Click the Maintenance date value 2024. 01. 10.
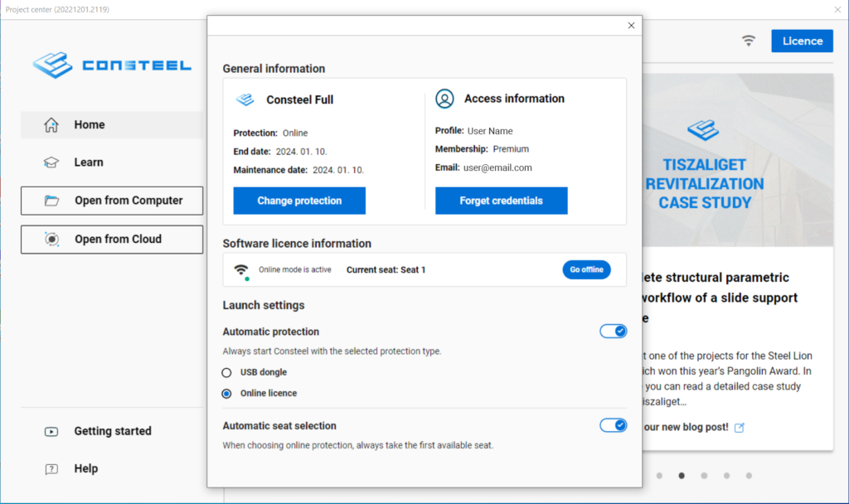The height and width of the screenshot is (504, 849). (x=338, y=170)
